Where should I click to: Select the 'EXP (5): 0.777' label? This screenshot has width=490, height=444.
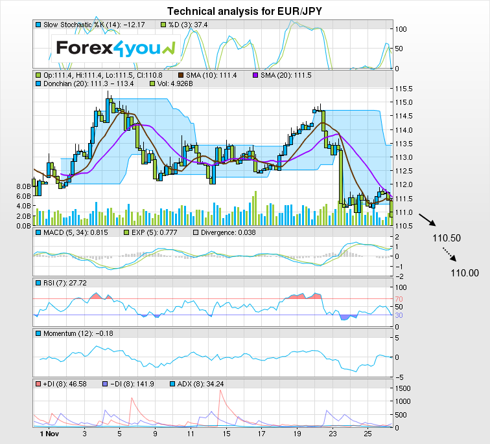click(154, 232)
